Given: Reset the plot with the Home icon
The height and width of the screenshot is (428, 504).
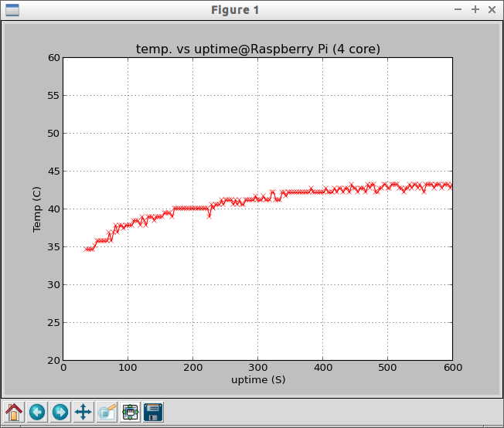Looking at the screenshot, I should coord(14,412).
